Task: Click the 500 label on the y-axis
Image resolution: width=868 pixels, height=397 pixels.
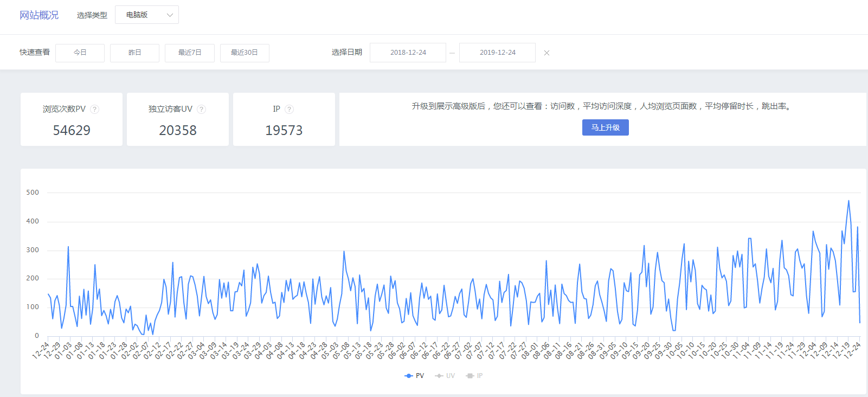Action: point(33,193)
